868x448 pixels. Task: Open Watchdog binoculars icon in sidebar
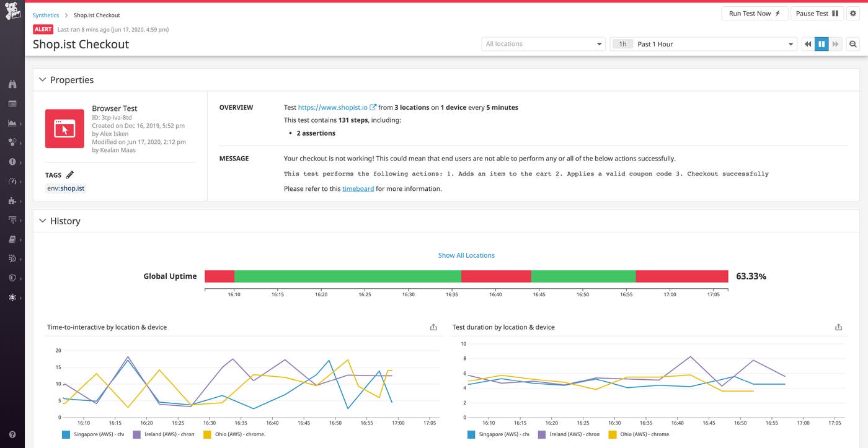point(12,84)
